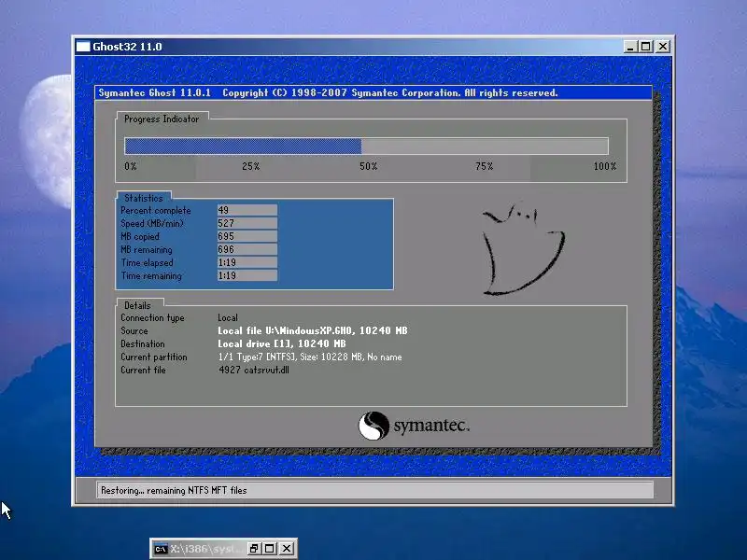Click the command prompt icon on taskbar window

161,549
